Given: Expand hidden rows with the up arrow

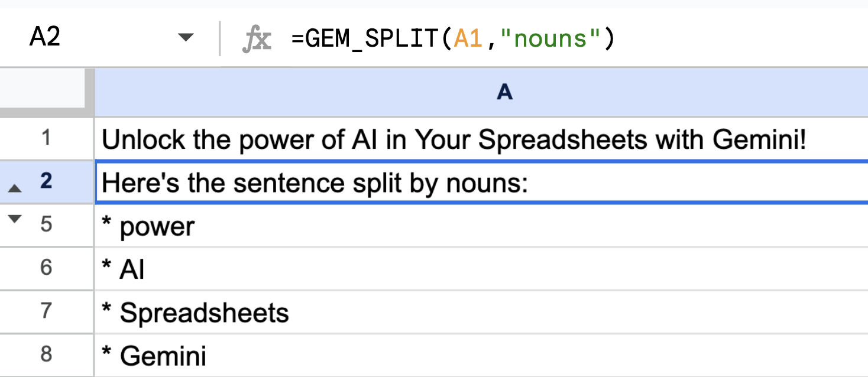Looking at the screenshot, I should coord(15,188).
